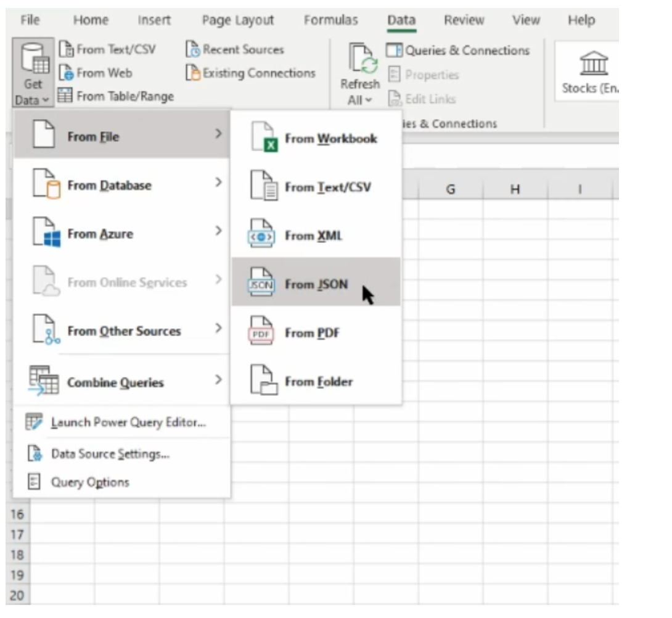Switch to the Home tab
Image resolution: width=672 pixels, height=618 pixels.
pos(91,20)
